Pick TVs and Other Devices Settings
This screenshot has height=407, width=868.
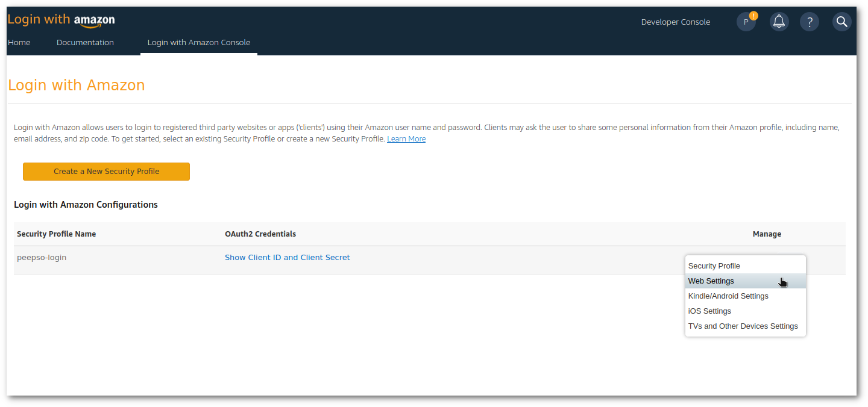click(x=746, y=326)
